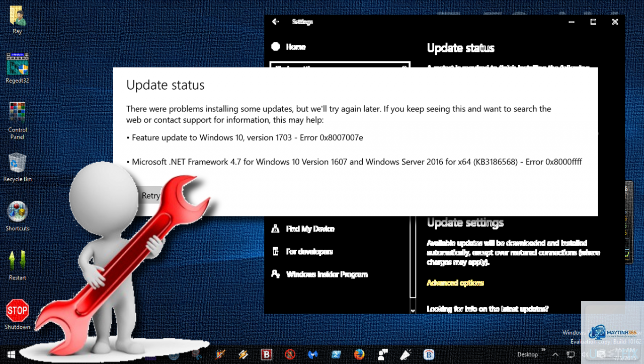Select Home in Settings sidebar
The image size is (644, 364).
[296, 47]
